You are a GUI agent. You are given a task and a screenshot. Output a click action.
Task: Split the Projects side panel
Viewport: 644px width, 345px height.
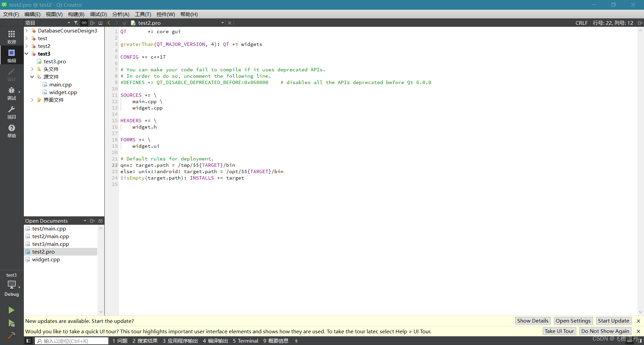pos(93,23)
